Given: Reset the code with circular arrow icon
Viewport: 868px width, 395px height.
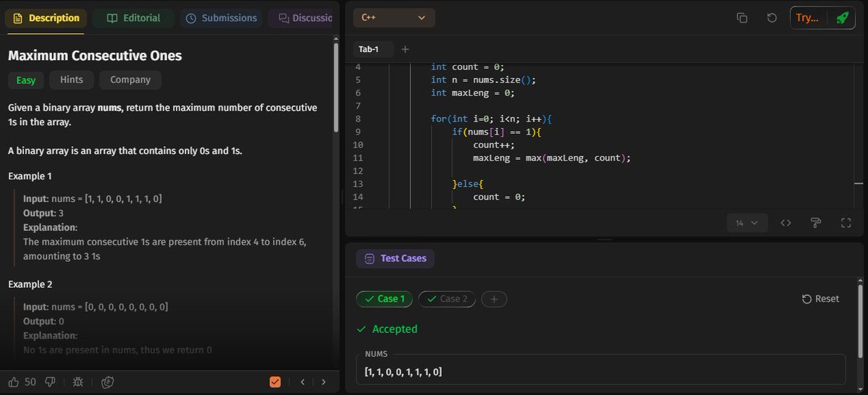Looking at the screenshot, I should click(772, 18).
